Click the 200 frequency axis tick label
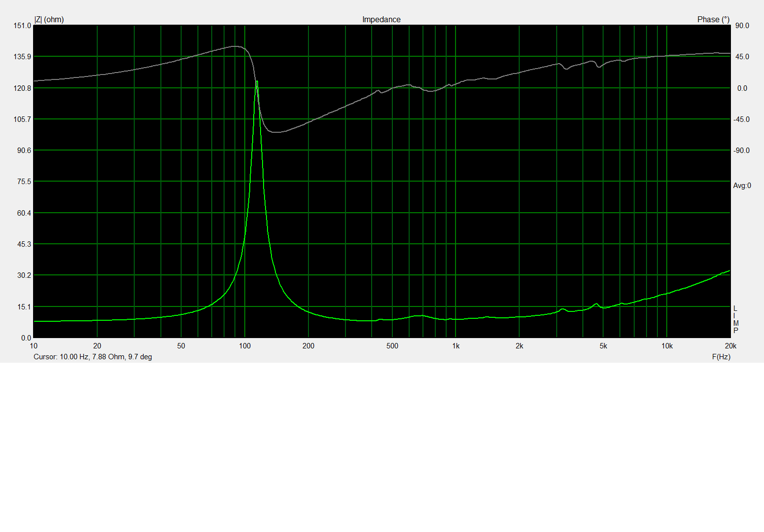The height and width of the screenshot is (532, 764). 308,346
